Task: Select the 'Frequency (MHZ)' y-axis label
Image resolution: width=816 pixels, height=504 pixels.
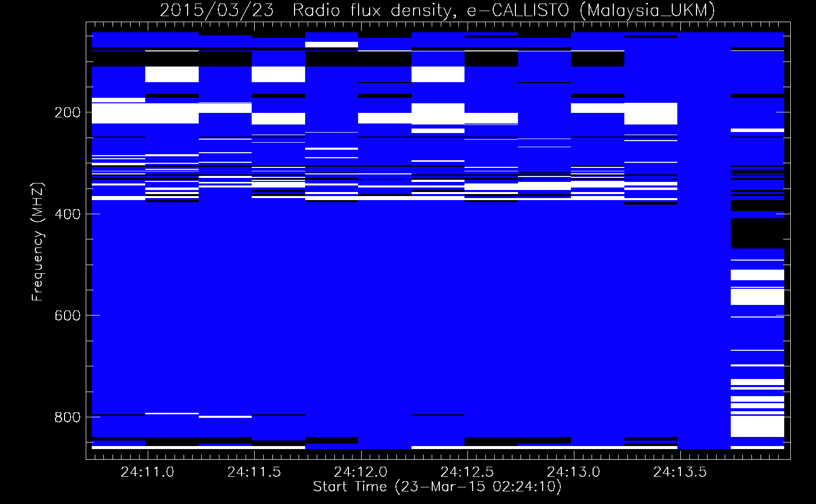Action: [x=38, y=241]
